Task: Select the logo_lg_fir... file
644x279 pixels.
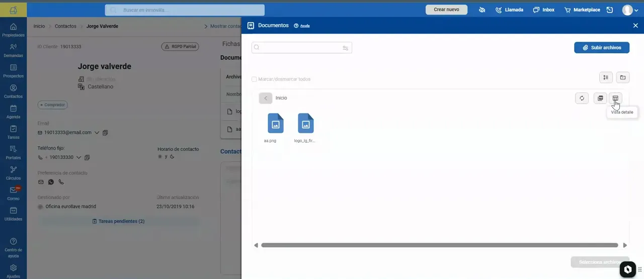Action: point(305,128)
